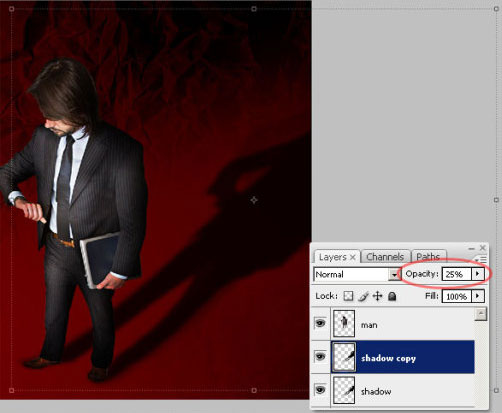Click the lock transparent pixels icon
502x413 pixels.
[348, 296]
